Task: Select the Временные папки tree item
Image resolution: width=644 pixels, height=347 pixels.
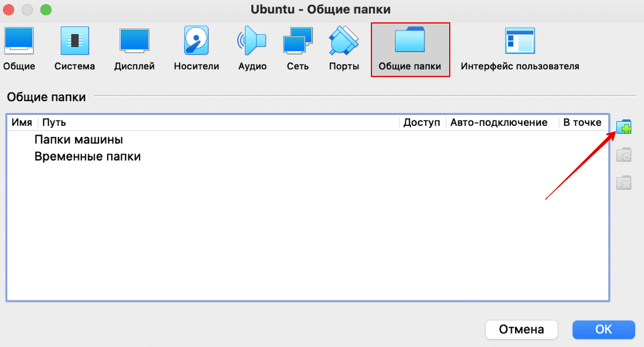Action: [x=87, y=157]
